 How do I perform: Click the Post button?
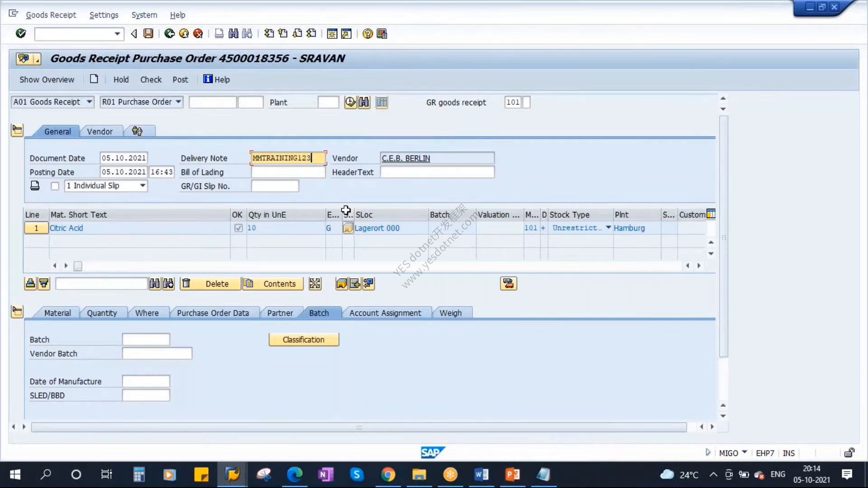click(180, 80)
